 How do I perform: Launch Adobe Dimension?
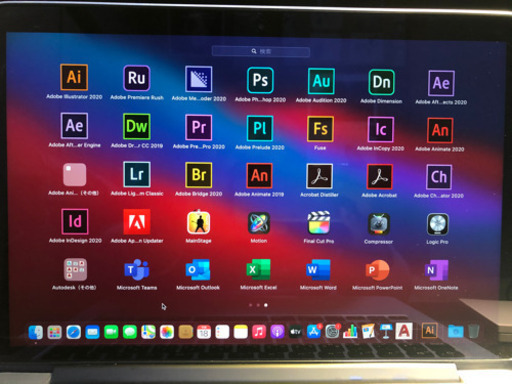tap(381, 82)
